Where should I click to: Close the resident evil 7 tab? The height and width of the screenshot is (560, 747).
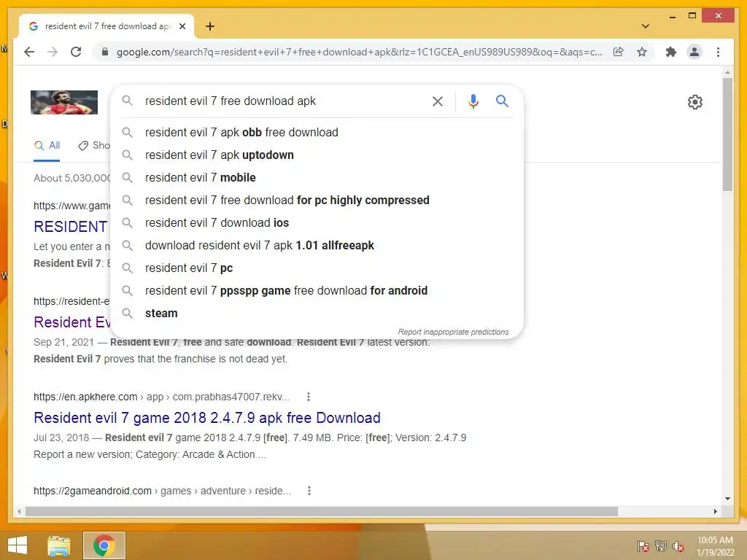[182, 26]
